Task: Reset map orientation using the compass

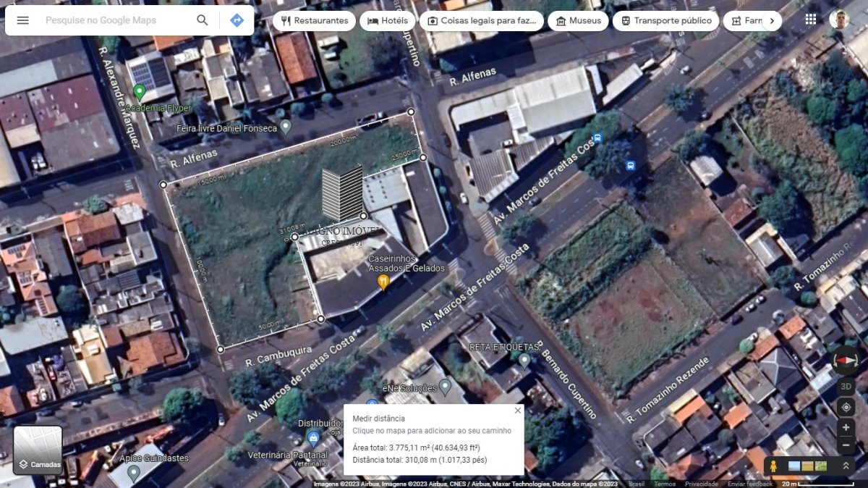Action: [x=845, y=361]
